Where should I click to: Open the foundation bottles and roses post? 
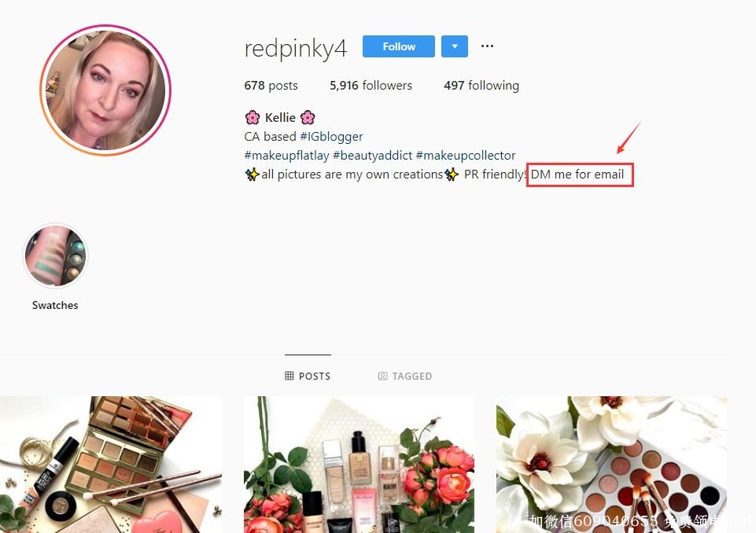click(359, 465)
